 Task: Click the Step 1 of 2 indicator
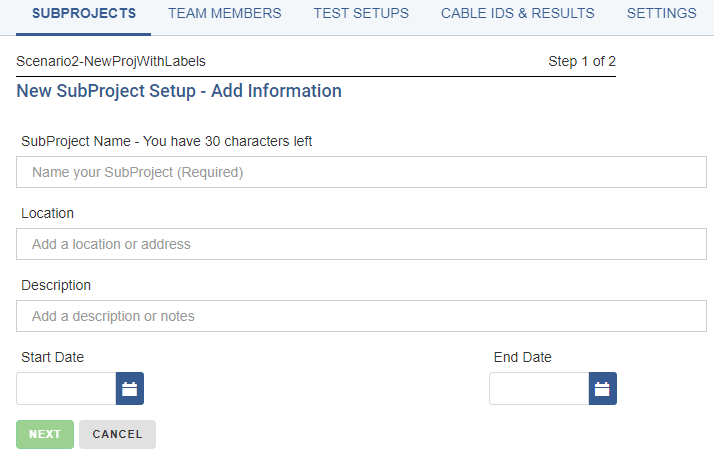point(581,61)
